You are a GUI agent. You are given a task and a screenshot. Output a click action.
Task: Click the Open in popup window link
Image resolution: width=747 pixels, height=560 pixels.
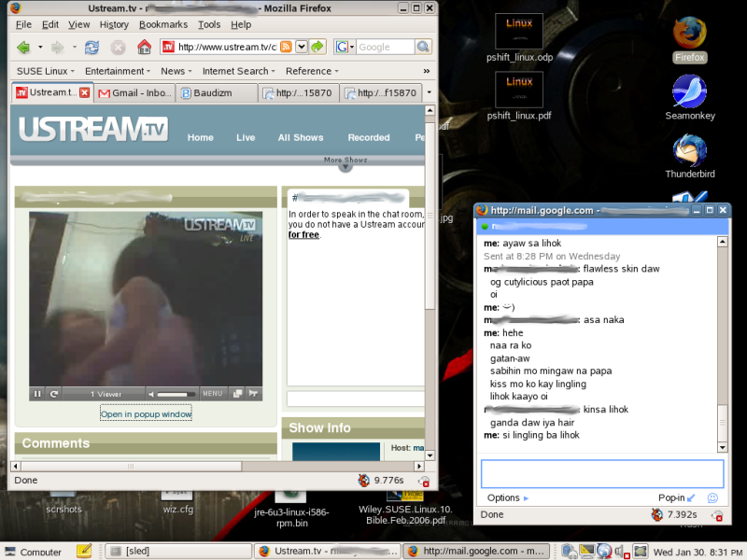(x=146, y=413)
